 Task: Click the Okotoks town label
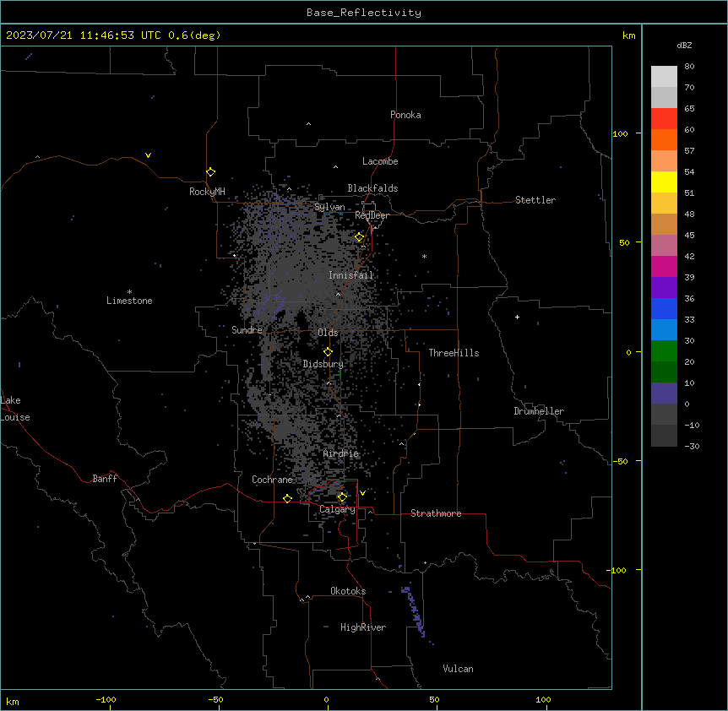(348, 591)
